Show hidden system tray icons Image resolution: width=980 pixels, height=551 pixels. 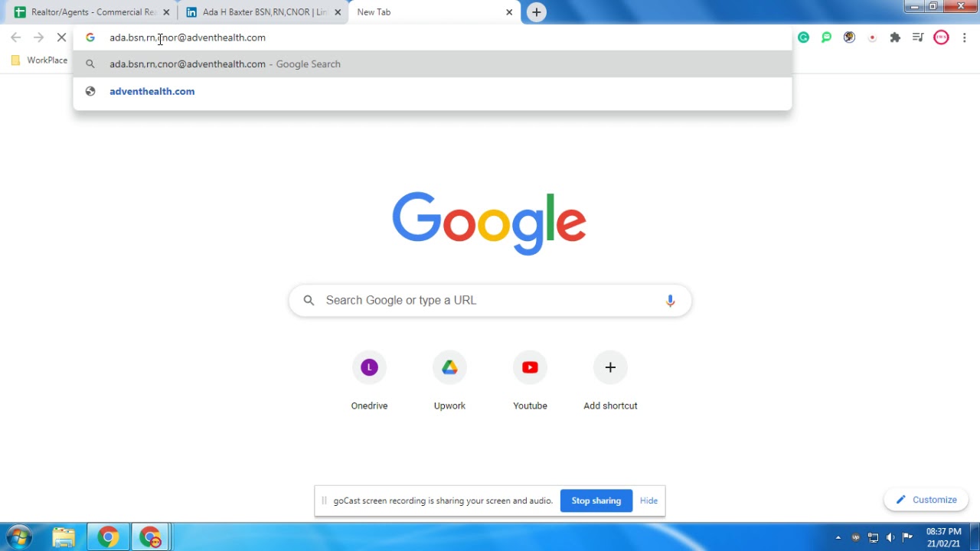[838, 537]
